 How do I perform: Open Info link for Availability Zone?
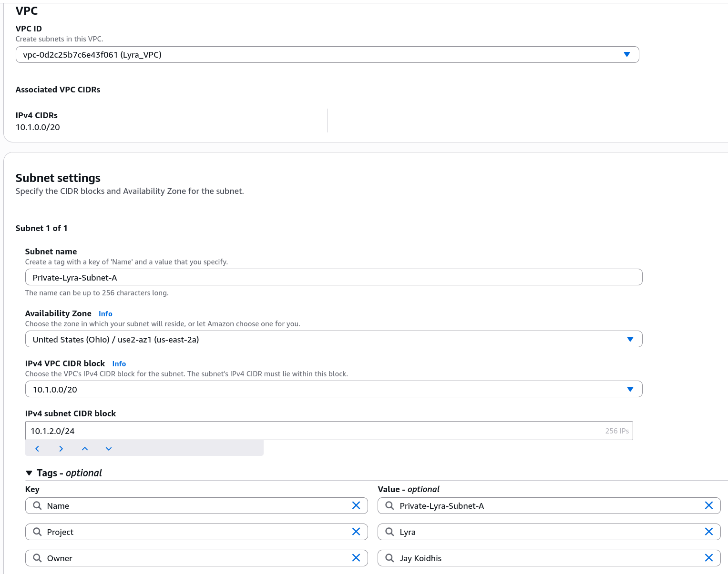click(x=105, y=314)
